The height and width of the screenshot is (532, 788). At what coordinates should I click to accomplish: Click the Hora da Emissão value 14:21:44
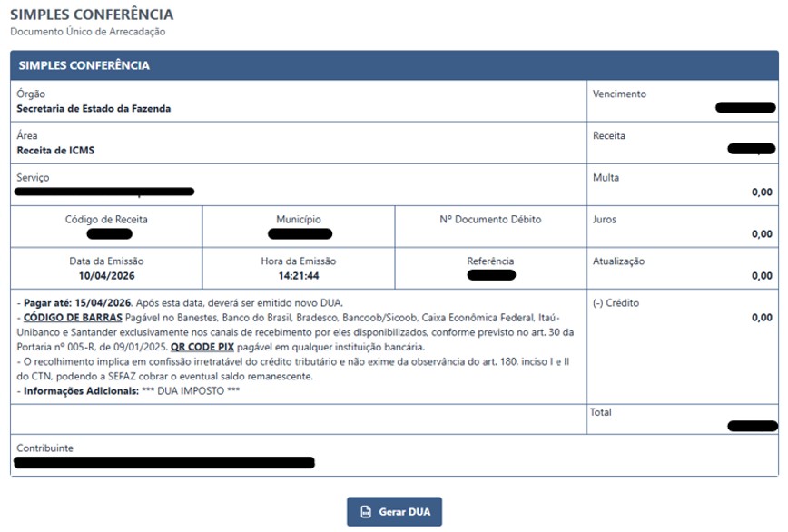(298, 275)
